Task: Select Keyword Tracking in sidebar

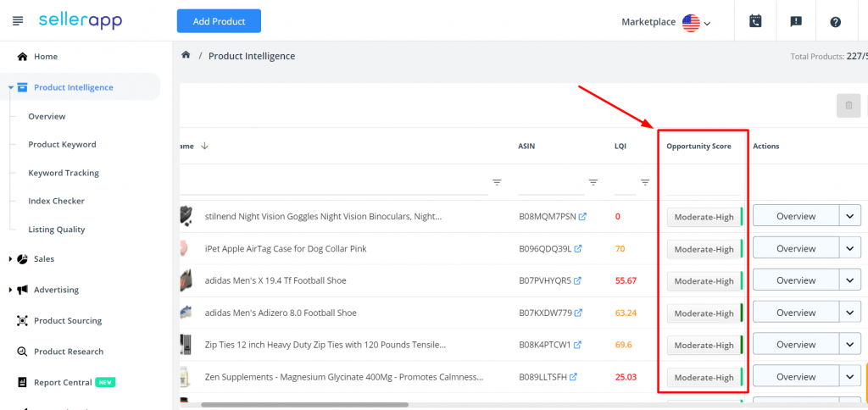Action: pyautogui.click(x=64, y=173)
